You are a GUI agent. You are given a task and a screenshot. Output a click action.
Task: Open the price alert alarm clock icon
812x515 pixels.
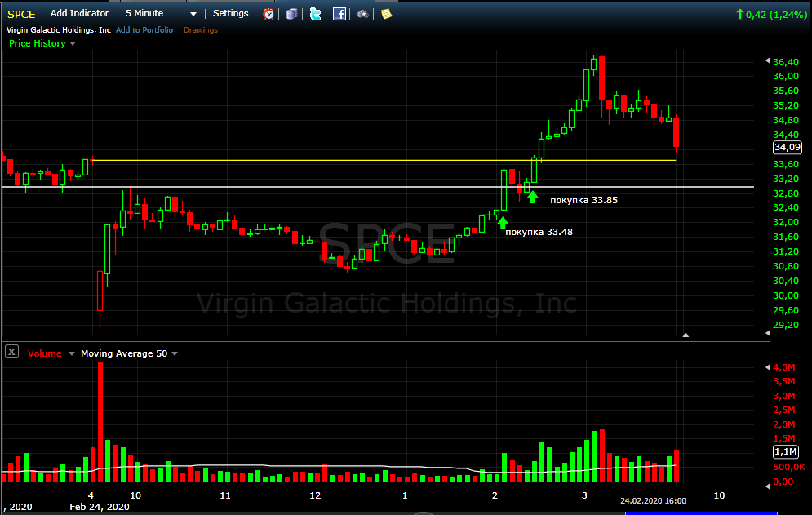coord(268,14)
